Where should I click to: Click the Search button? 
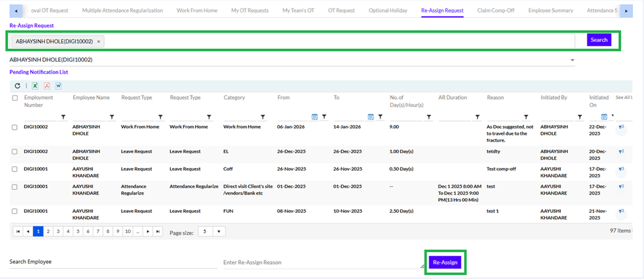599,40
